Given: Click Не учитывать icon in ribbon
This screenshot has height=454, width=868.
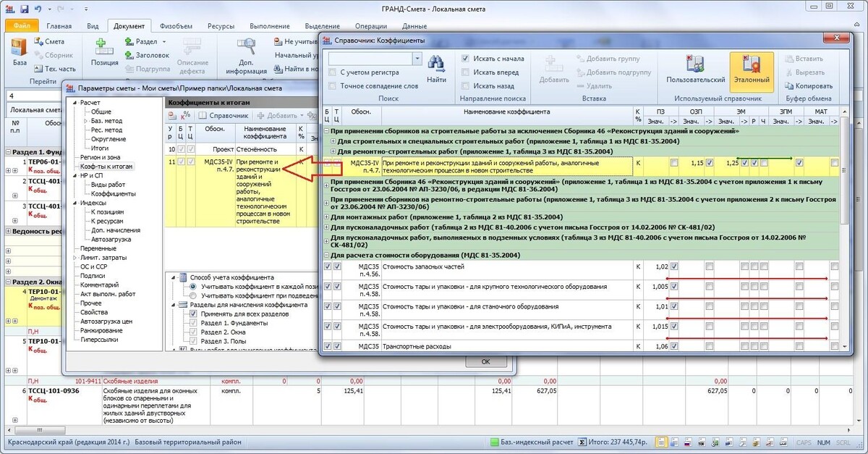Looking at the screenshot, I should (278, 42).
